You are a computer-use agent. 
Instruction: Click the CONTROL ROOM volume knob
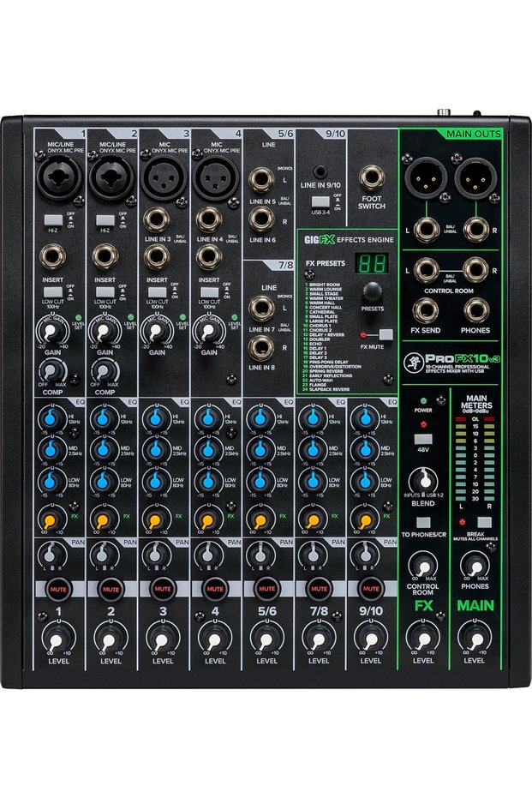click(x=423, y=567)
